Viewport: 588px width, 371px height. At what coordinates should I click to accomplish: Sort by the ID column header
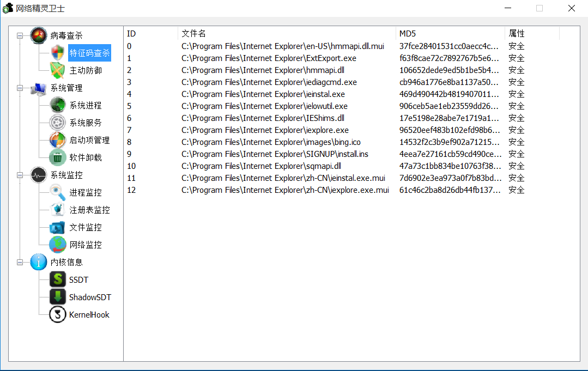[151, 33]
